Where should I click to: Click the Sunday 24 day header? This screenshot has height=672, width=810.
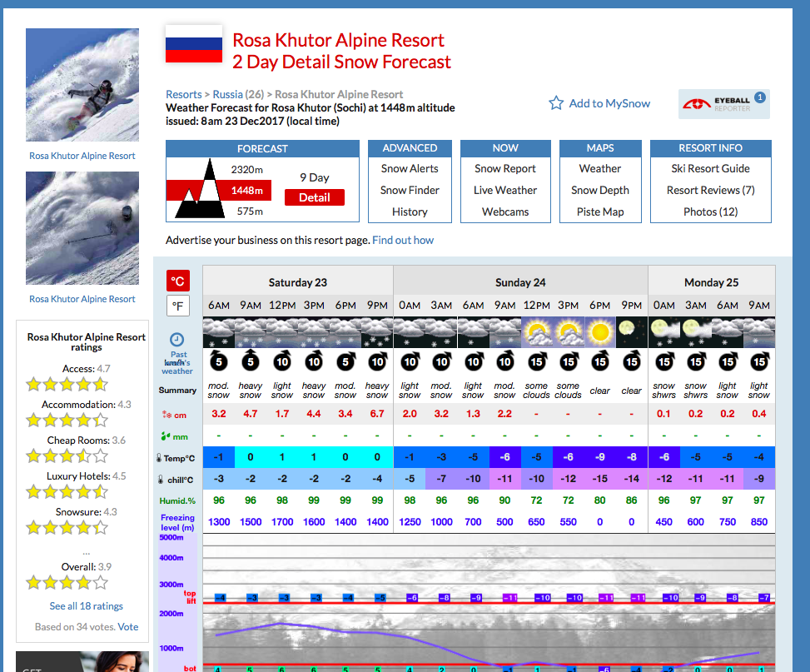click(x=520, y=282)
